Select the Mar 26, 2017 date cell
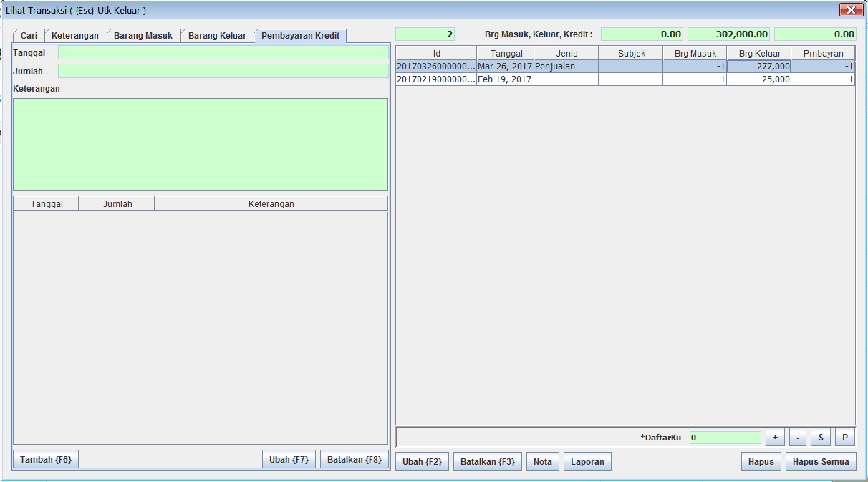This screenshot has height=482, width=868. pos(506,66)
